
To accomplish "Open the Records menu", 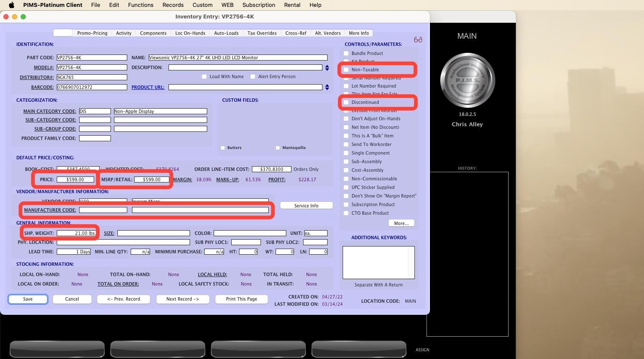I will pos(173,5).
